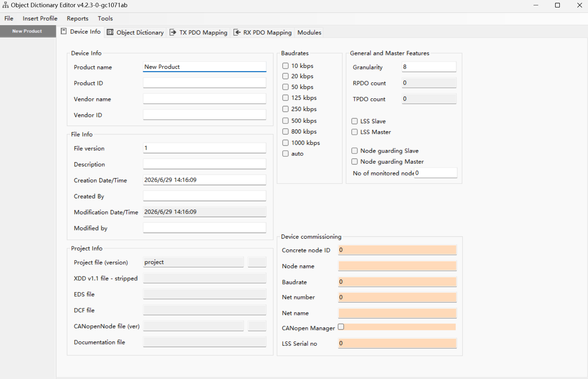Screen dimensions: 588x379
Task: Click the XDD v1.1 file stripped field
Action: [x=204, y=278]
